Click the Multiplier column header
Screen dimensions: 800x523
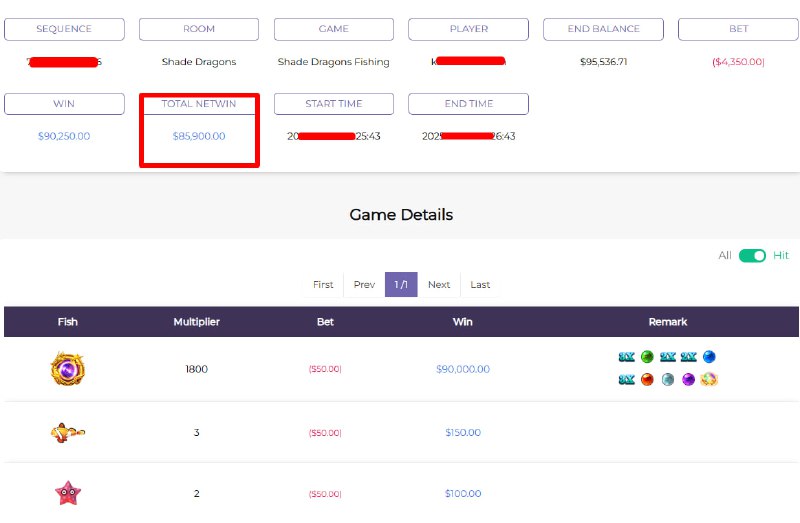coord(196,322)
